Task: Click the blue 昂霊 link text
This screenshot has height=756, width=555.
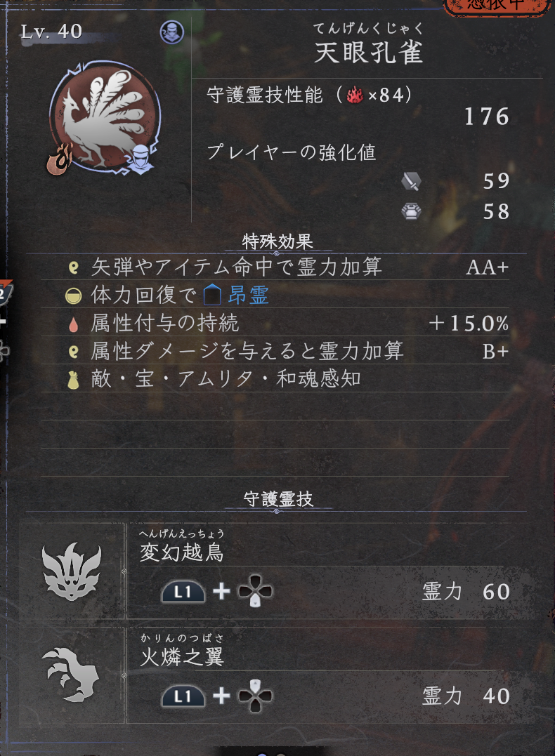Action: click(x=248, y=295)
